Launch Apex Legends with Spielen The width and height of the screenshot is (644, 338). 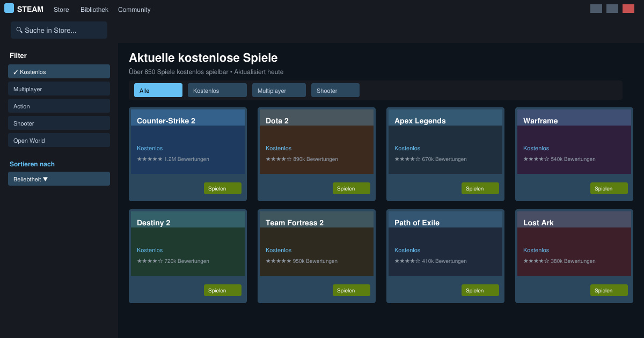pyautogui.click(x=480, y=188)
